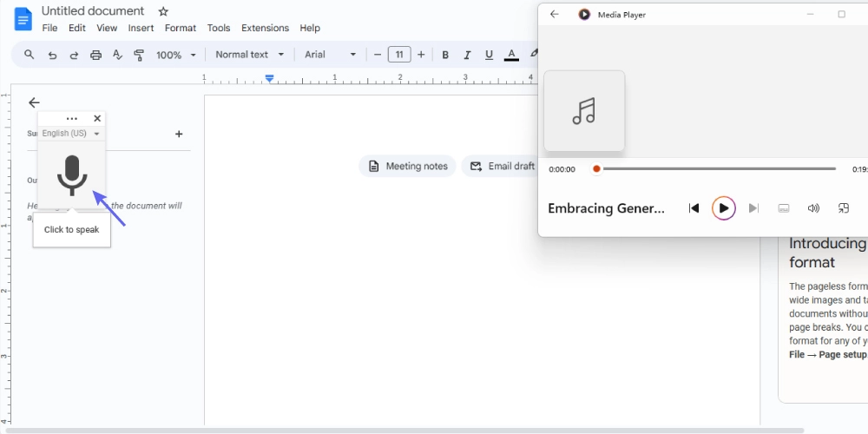Viewport: 868px width, 434px height.
Task: Open the Help menu
Action: tap(310, 28)
